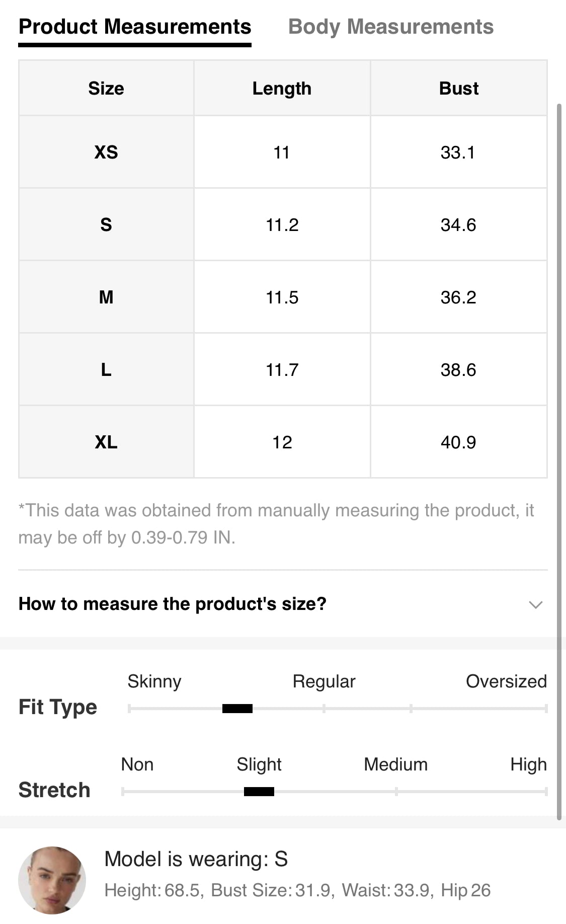Click the Bust column header
This screenshot has width=566, height=924.
coord(459,89)
